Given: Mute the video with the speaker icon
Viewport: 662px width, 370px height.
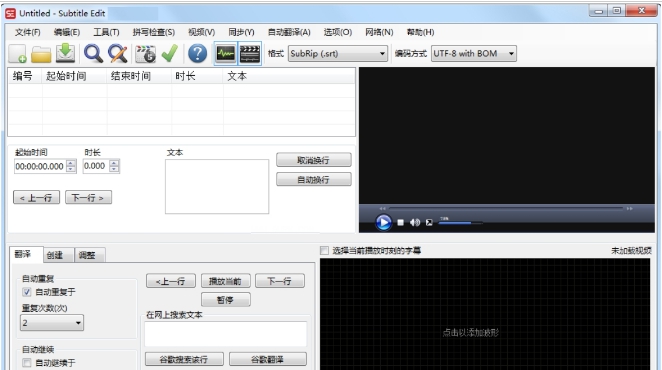Looking at the screenshot, I should (x=415, y=222).
